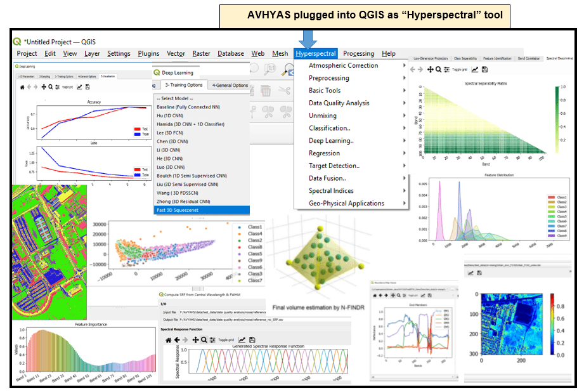Click SRF Input file path field
The height and width of the screenshot is (392, 584).
pos(223,312)
